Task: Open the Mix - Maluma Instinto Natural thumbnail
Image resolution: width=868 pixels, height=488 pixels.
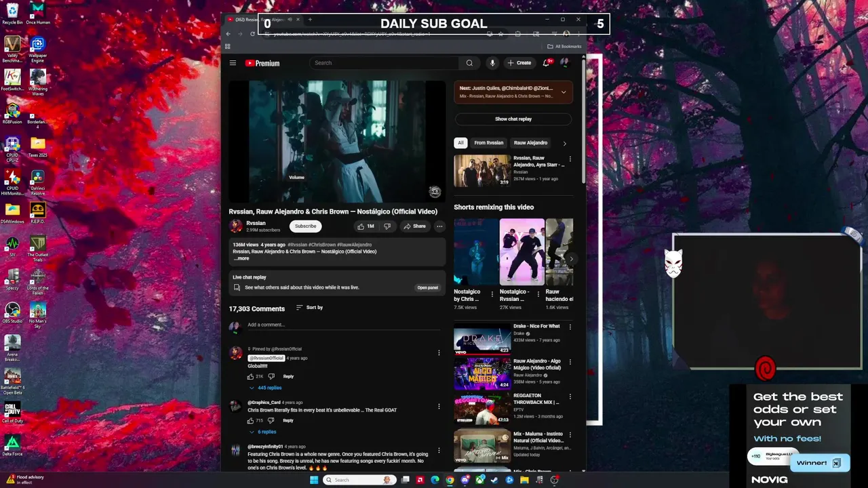Action: (482, 446)
